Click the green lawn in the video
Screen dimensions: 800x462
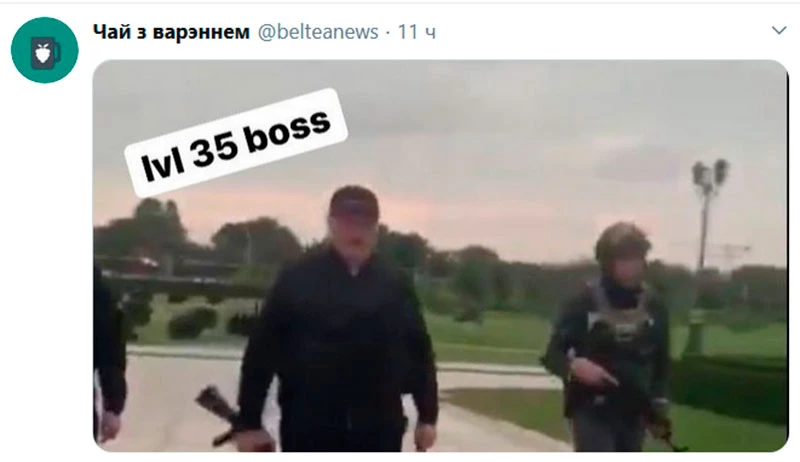(490, 331)
